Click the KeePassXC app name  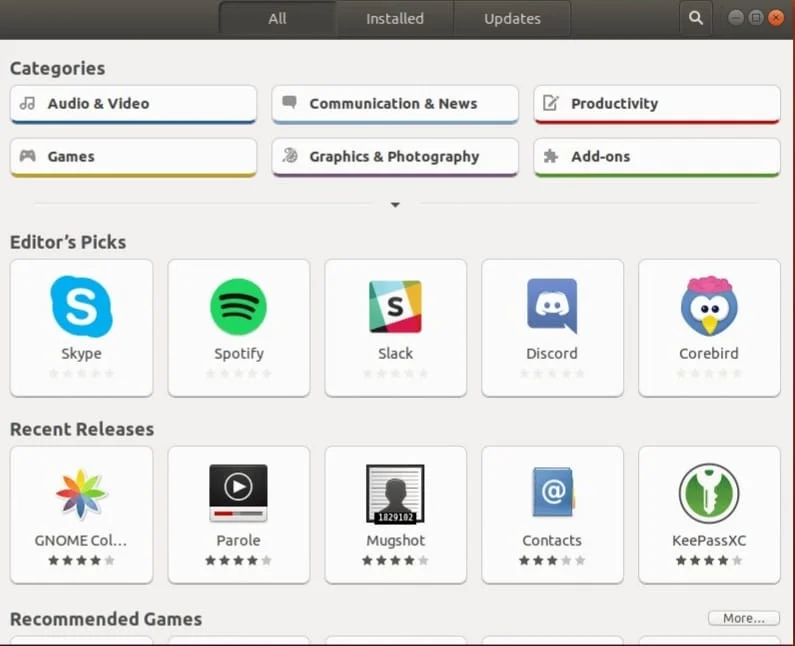point(709,541)
